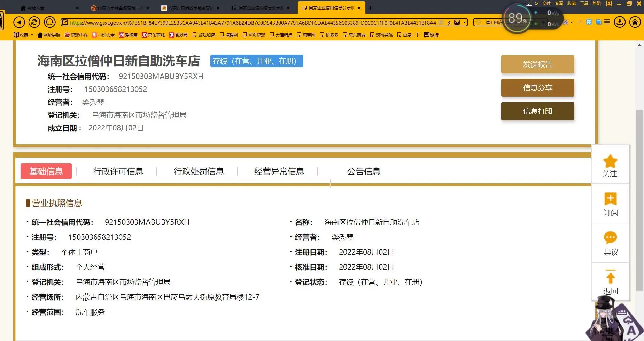Open a new browser tab

(x=371, y=8)
